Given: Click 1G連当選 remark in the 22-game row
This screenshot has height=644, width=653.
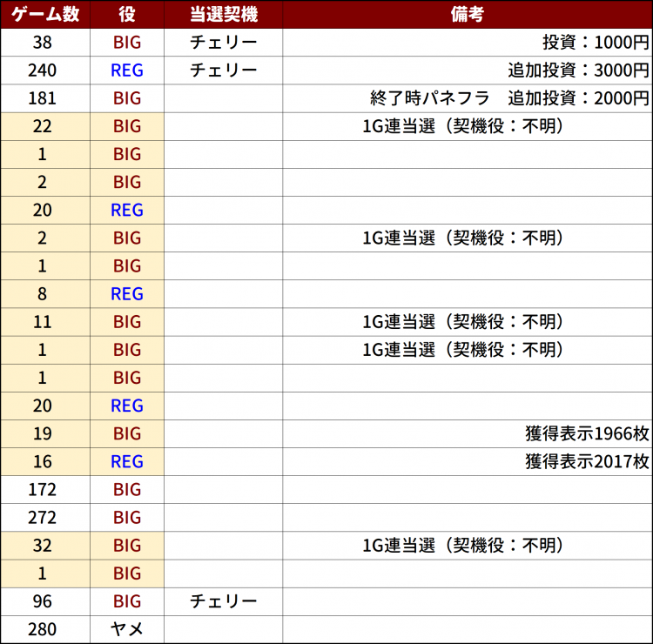Looking at the screenshot, I should pyautogui.click(x=462, y=126).
